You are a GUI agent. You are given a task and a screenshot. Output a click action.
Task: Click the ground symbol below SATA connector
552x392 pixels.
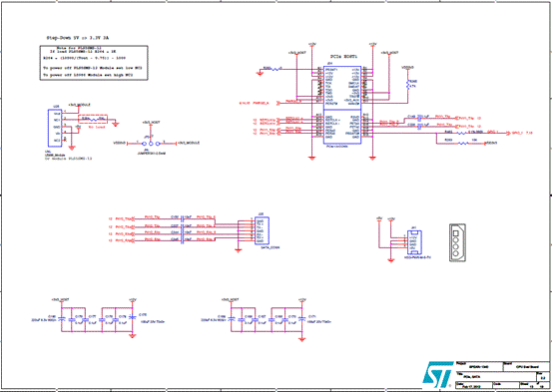click(239, 250)
